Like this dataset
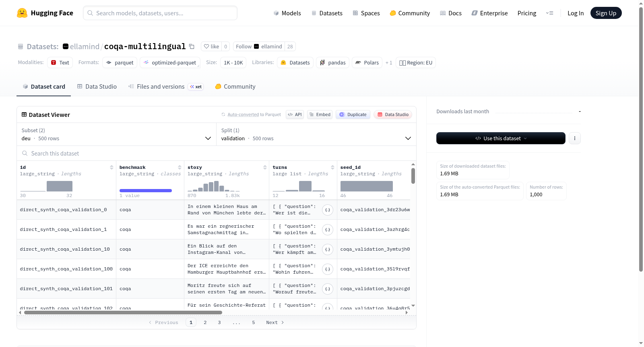 click(211, 47)
